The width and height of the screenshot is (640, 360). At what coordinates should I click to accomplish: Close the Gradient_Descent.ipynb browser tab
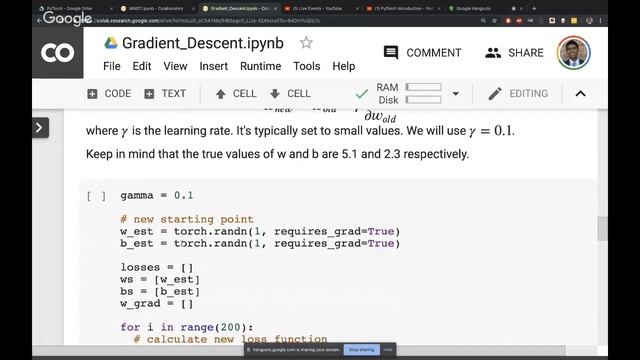[x=275, y=8]
